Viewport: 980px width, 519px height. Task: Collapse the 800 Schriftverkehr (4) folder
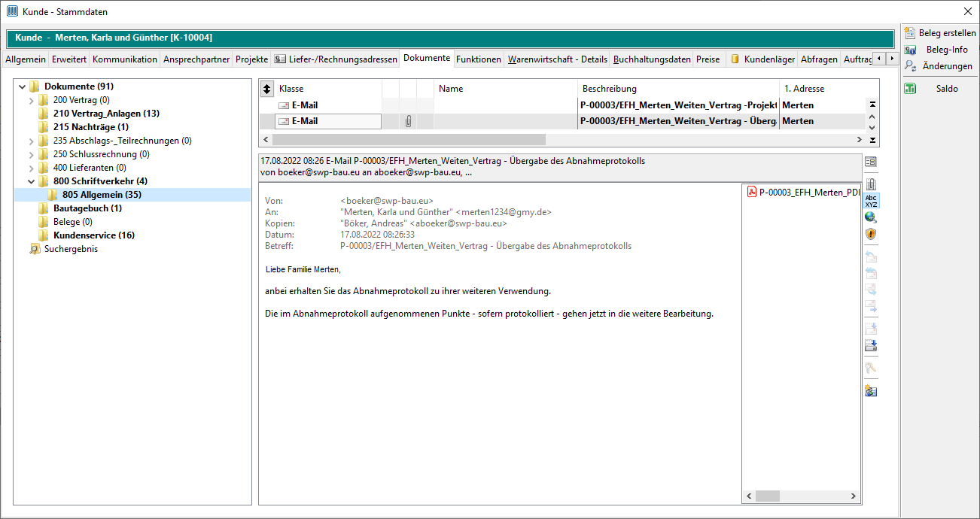[x=31, y=181]
